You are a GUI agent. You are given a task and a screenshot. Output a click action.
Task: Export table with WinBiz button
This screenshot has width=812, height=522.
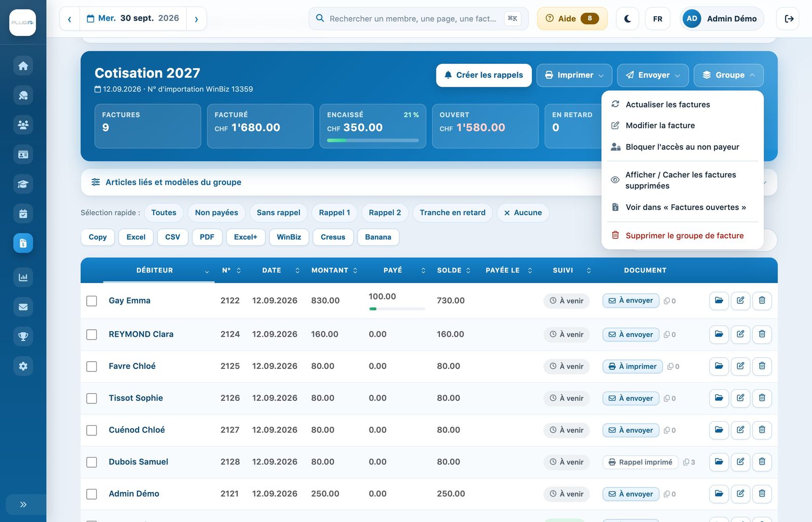pos(289,237)
